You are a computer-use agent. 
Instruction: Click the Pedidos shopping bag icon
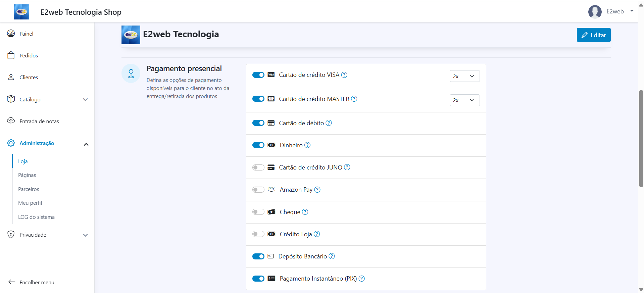(11, 55)
